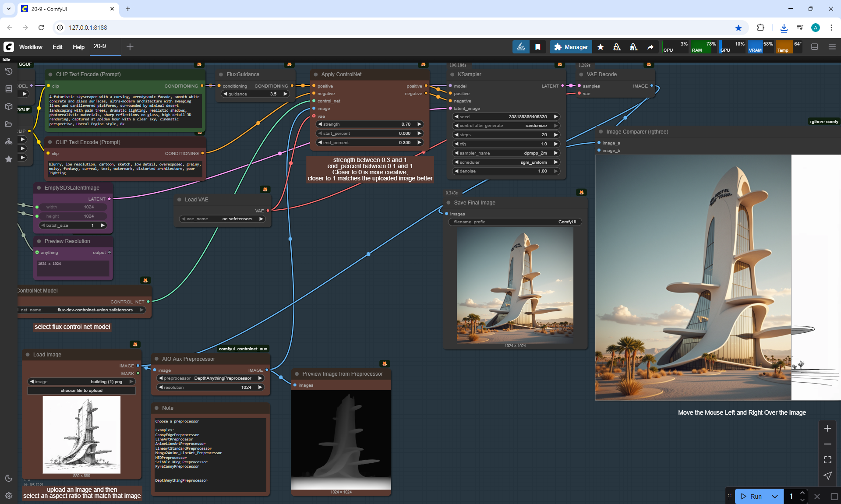Toggle dark theme moon icon
This screenshot has height=504, width=841.
[x=8, y=478]
